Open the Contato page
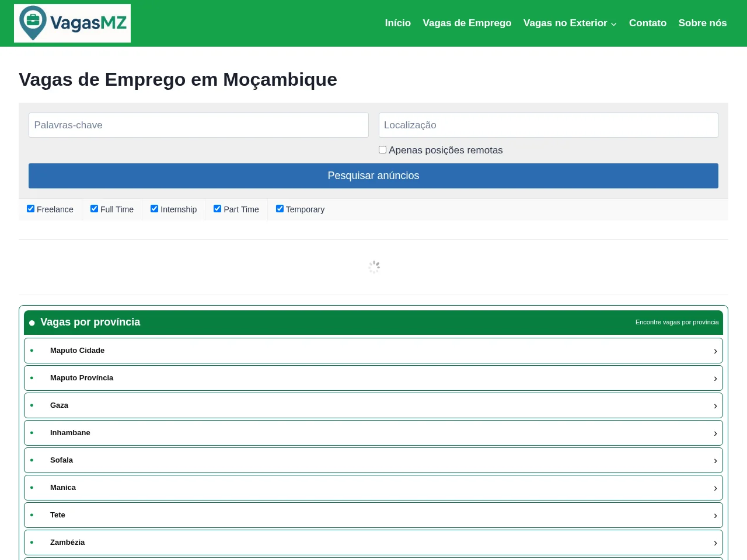Viewport: 747px width, 560px height. coord(648,23)
